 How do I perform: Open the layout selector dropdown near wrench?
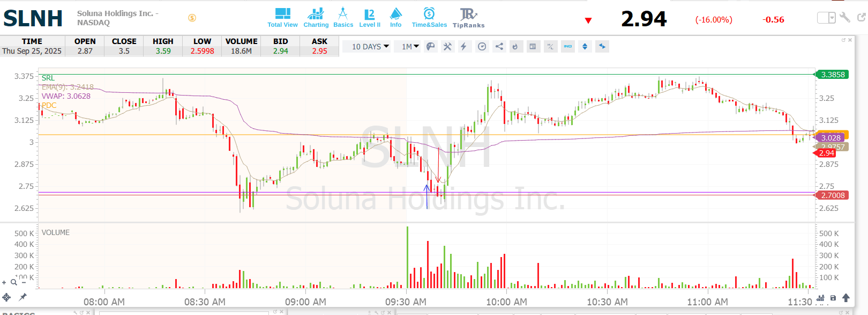(x=826, y=18)
